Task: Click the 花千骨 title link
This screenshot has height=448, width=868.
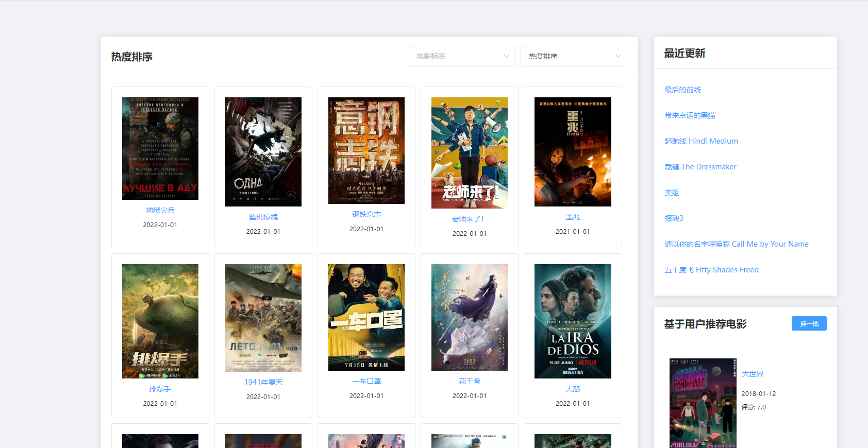Action: click(x=470, y=381)
